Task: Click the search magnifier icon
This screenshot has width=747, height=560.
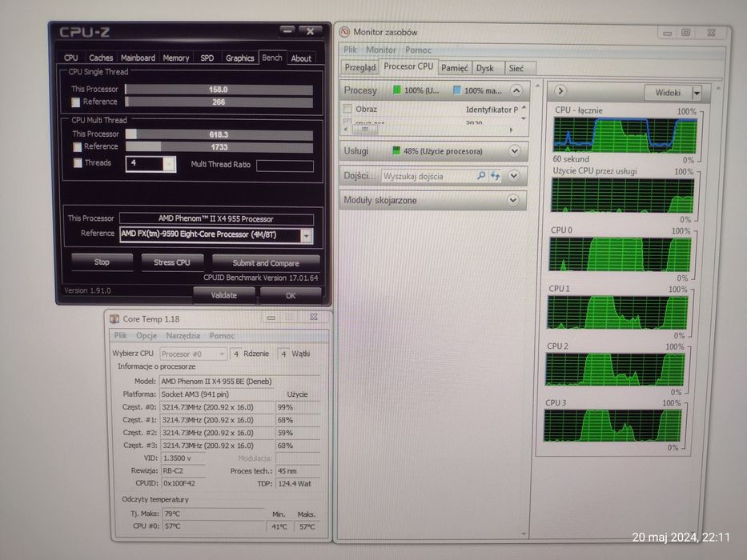Action: coord(481,176)
